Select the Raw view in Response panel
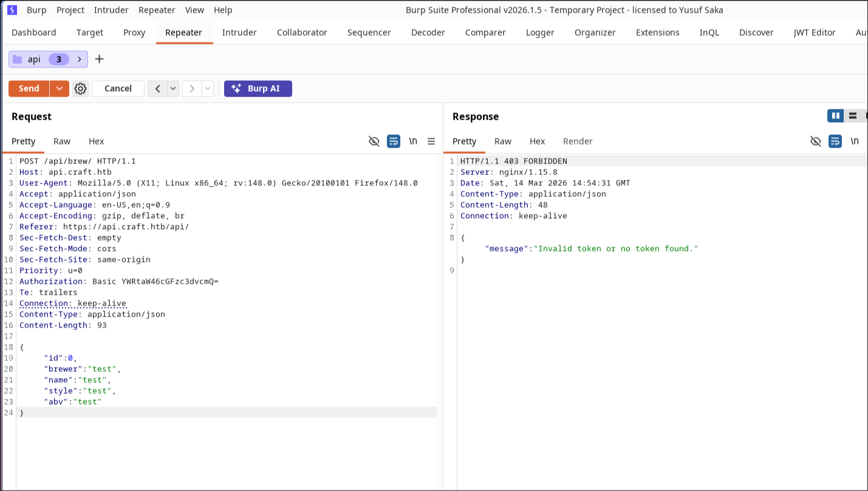 (503, 141)
